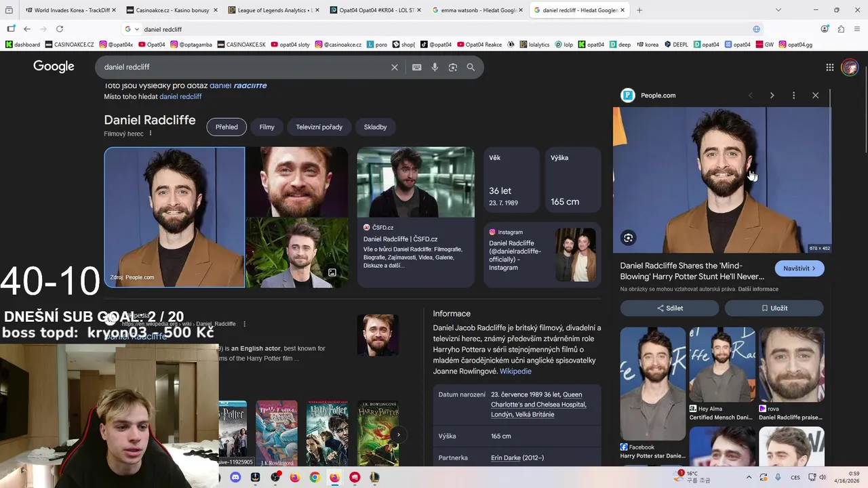
Task: Close the People.com image preview panel
Action: pyautogui.click(x=815, y=96)
